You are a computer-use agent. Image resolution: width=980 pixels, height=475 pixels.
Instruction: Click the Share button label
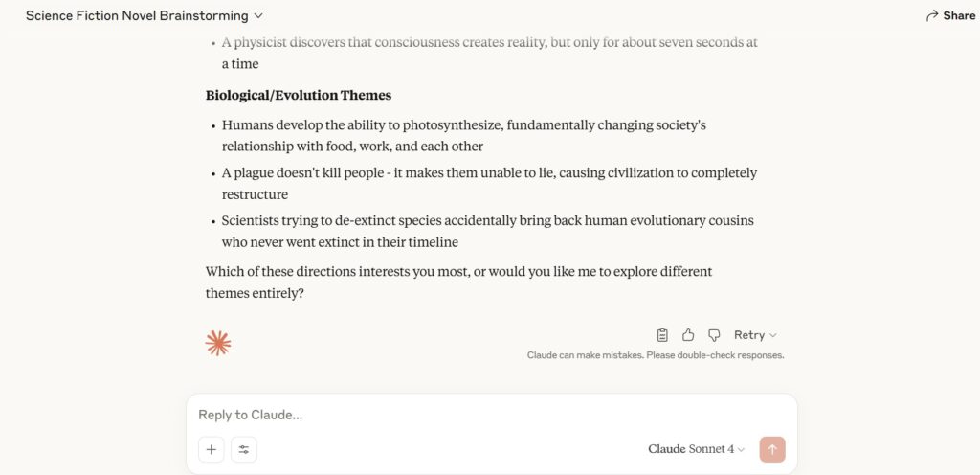(x=959, y=16)
